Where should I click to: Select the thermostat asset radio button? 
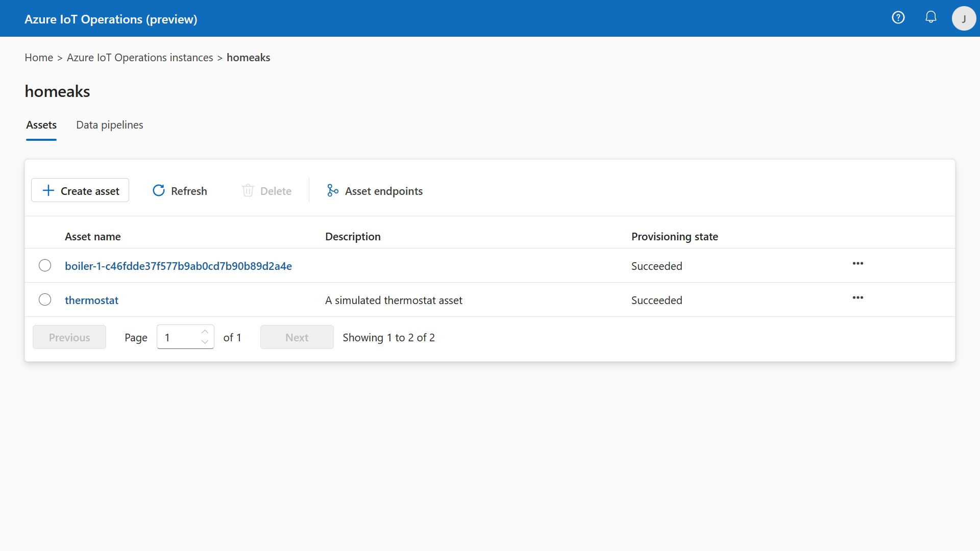[45, 299]
